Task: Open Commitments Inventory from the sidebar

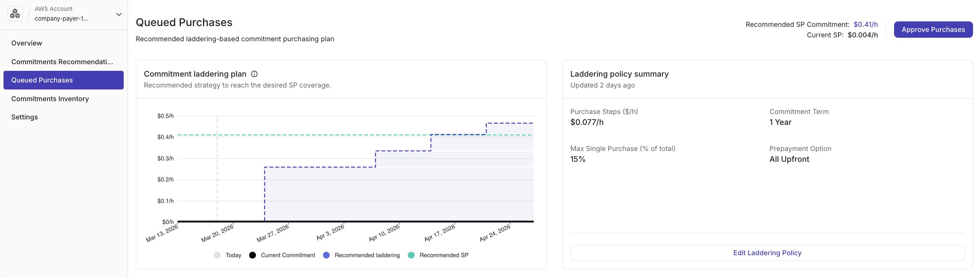Action: pyautogui.click(x=50, y=98)
